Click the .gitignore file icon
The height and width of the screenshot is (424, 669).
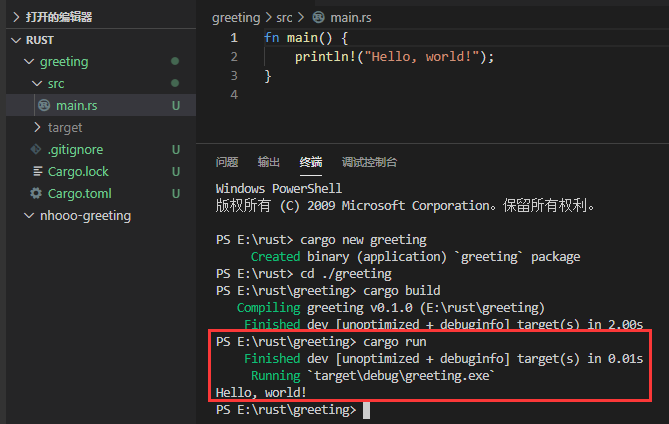pos(37,150)
